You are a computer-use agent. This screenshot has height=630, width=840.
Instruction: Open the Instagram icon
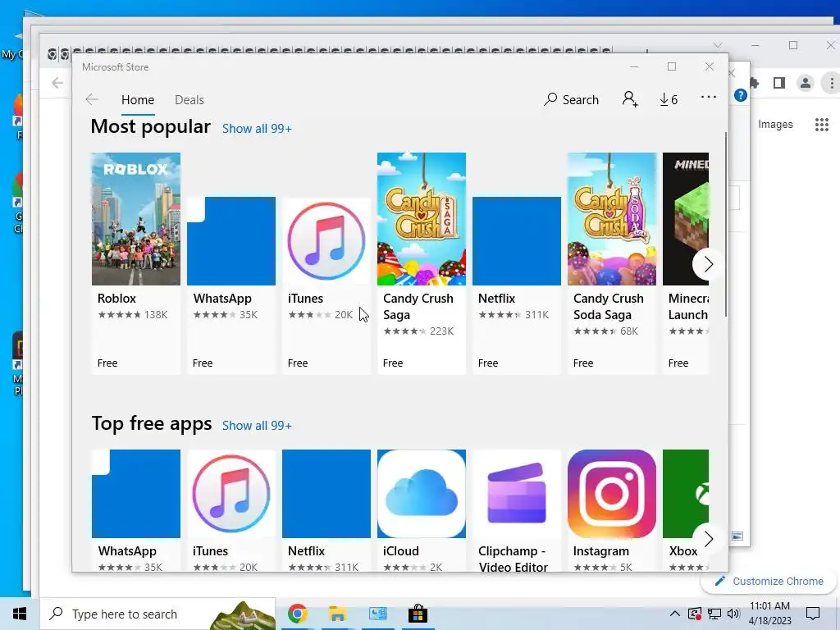[x=612, y=493]
